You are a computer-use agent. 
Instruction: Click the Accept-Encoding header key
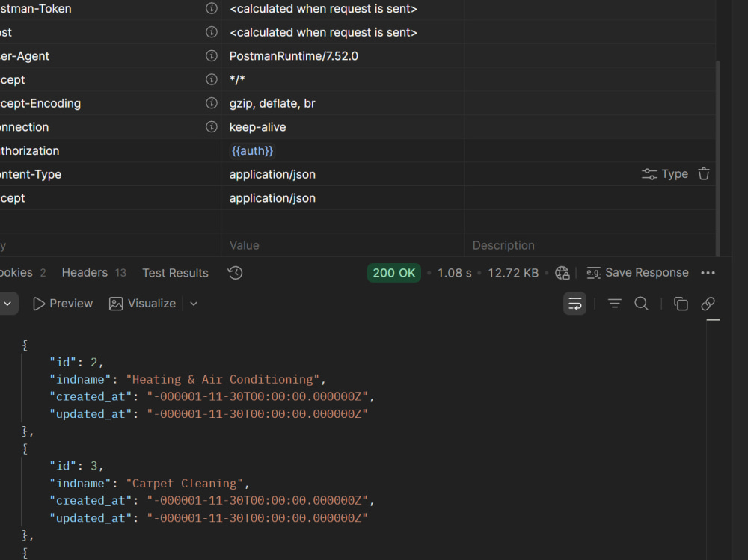(x=40, y=103)
